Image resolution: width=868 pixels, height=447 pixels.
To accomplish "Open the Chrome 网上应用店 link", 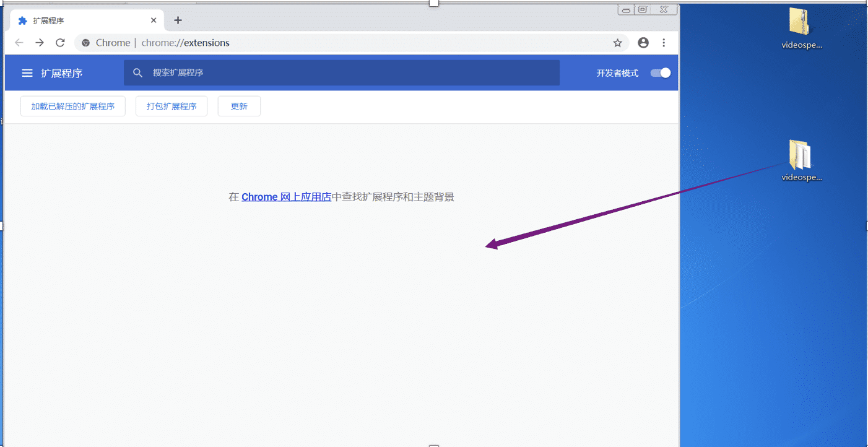I will pyautogui.click(x=287, y=197).
